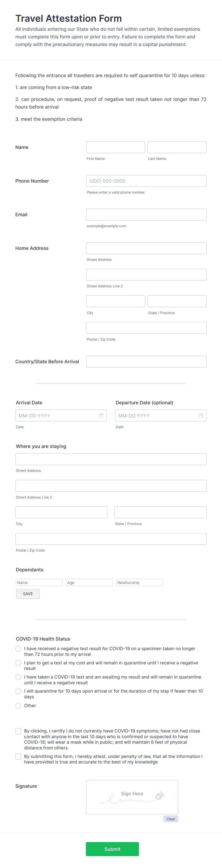This screenshot has height=868, width=222.
Task: Click the dependant Age field
Action: (x=89, y=582)
